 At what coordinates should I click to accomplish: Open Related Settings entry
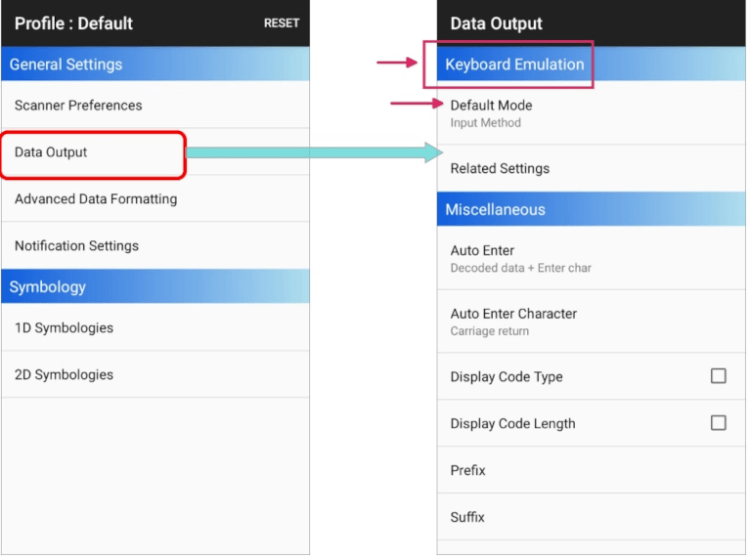500,169
